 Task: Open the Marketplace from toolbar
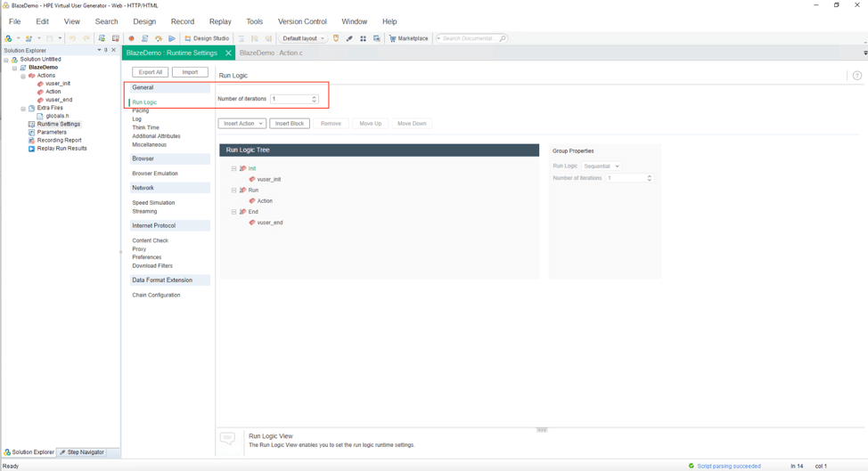click(408, 38)
